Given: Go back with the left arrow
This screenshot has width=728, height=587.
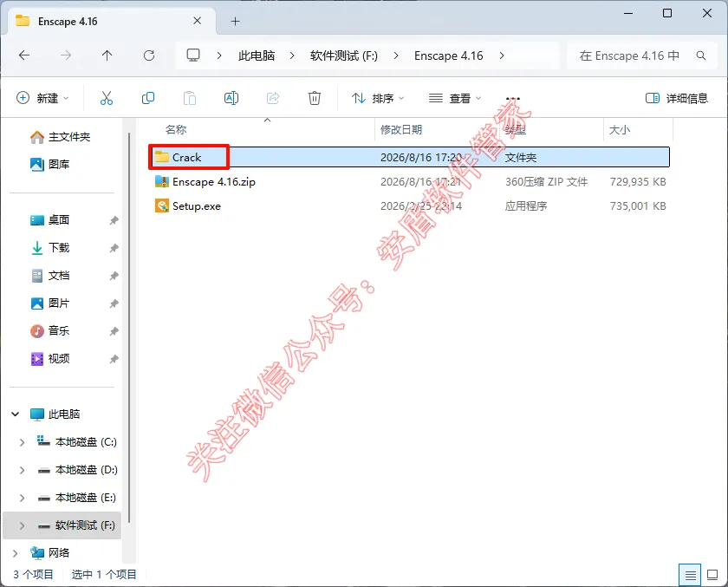Looking at the screenshot, I should click(24, 55).
